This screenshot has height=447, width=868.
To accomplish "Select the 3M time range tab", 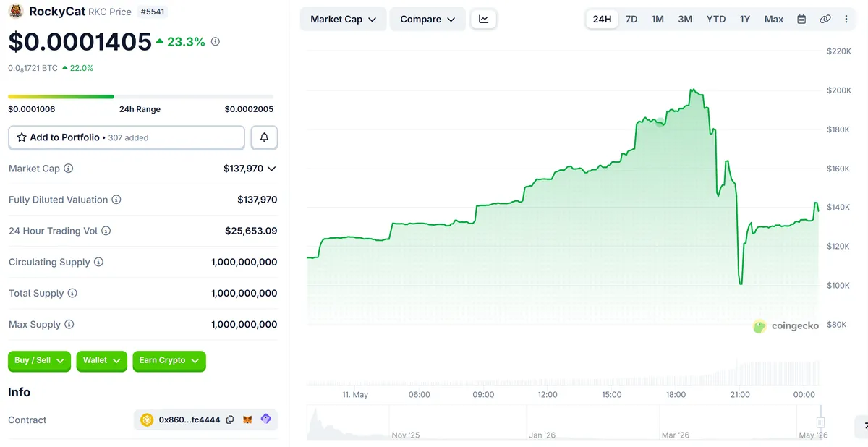I will 685,20.
